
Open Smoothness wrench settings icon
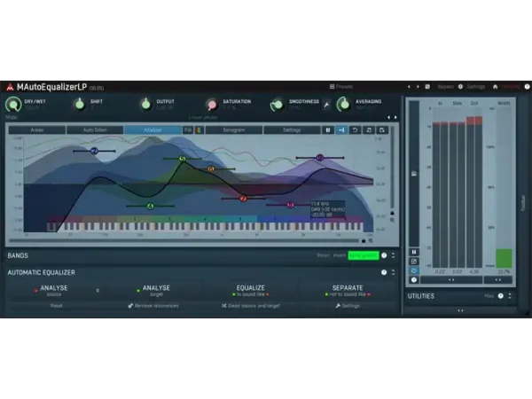tap(326, 105)
